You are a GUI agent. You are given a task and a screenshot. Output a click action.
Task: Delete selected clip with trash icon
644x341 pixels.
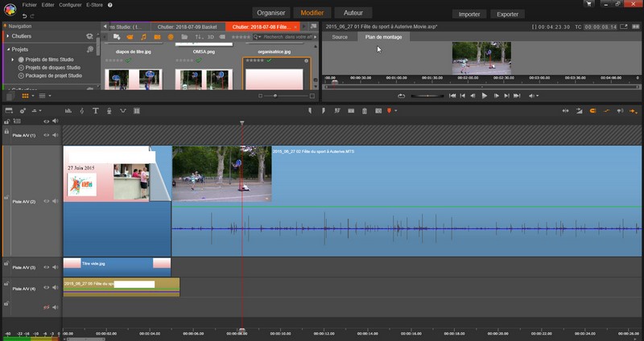point(365,111)
